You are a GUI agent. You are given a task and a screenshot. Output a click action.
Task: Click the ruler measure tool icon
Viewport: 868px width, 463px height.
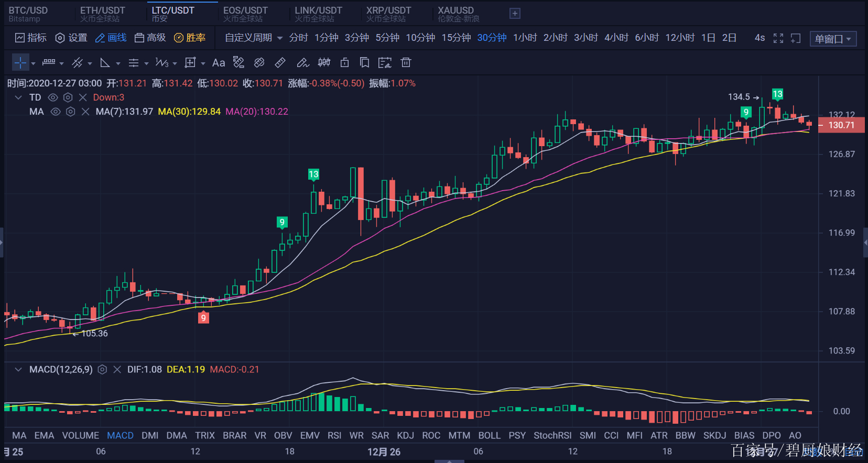(x=280, y=63)
